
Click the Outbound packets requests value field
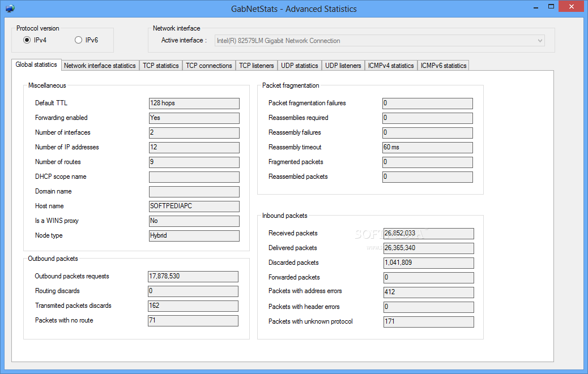tap(193, 277)
